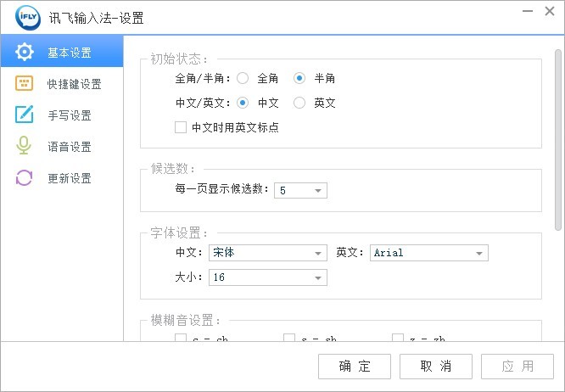Click the pencil icon for 手写设置

[24, 115]
